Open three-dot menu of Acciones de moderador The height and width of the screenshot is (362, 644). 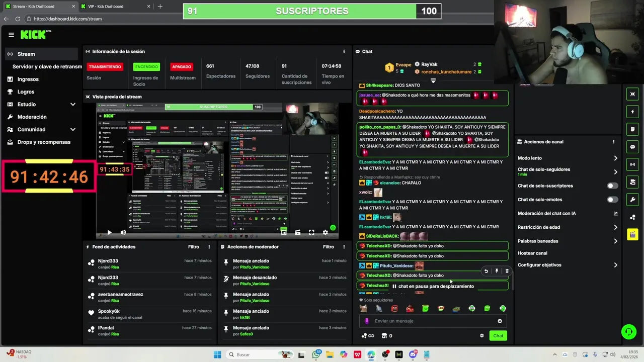click(344, 247)
